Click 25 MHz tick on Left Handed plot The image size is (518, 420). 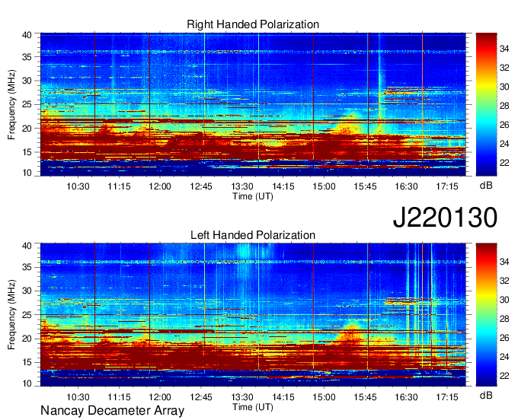pyautogui.click(x=27, y=315)
